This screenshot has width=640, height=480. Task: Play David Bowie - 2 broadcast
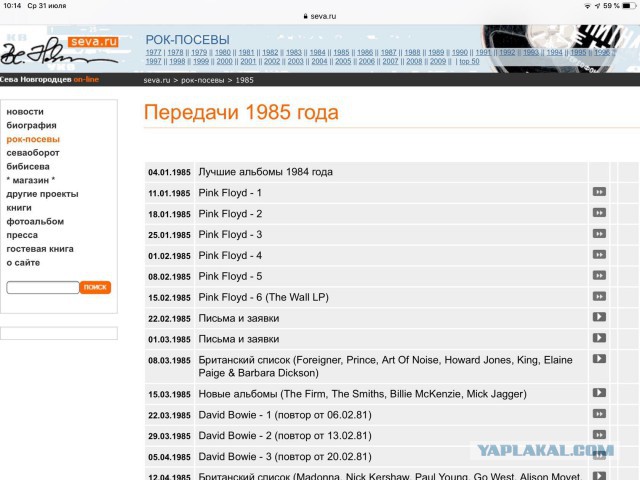coord(599,435)
